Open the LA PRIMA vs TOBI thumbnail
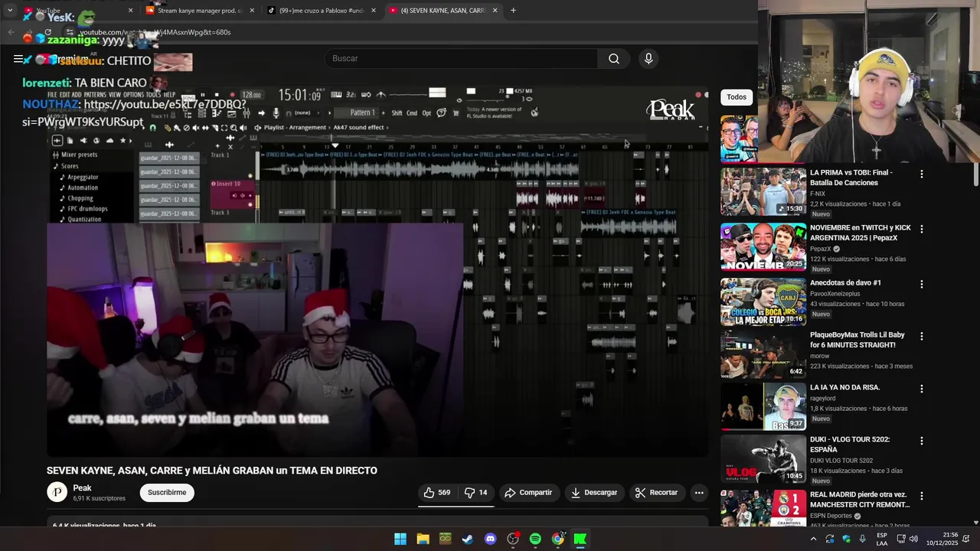Image resolution: width=980 pixels, height=551 pixels. (x=763, y=191)
